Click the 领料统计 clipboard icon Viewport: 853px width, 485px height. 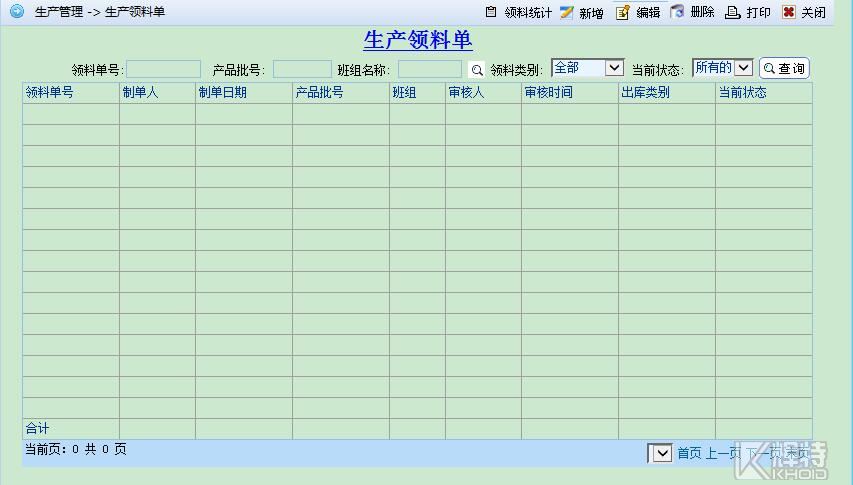click(x=491, y=12)
